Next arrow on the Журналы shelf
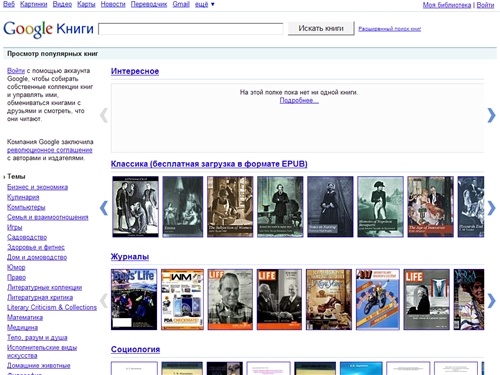The height and width of the screenshot is (375, 500). 491,301
